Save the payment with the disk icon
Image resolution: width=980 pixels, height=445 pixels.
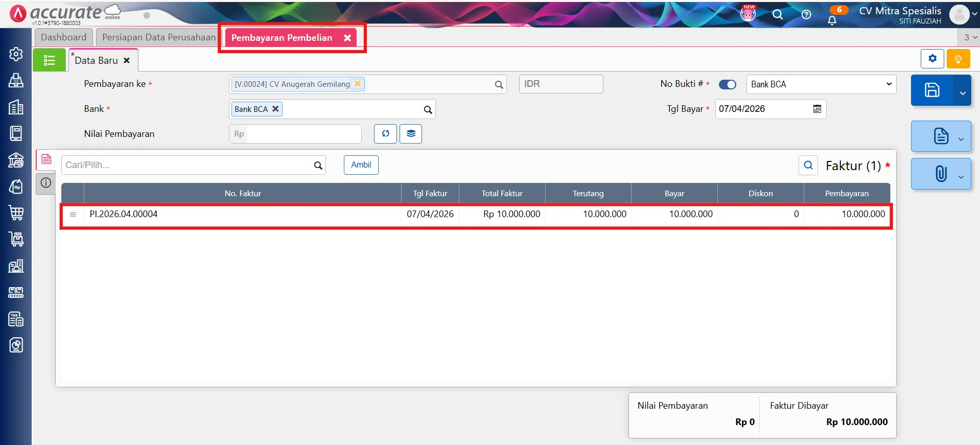pyautogui.click(x=932, y=90)
